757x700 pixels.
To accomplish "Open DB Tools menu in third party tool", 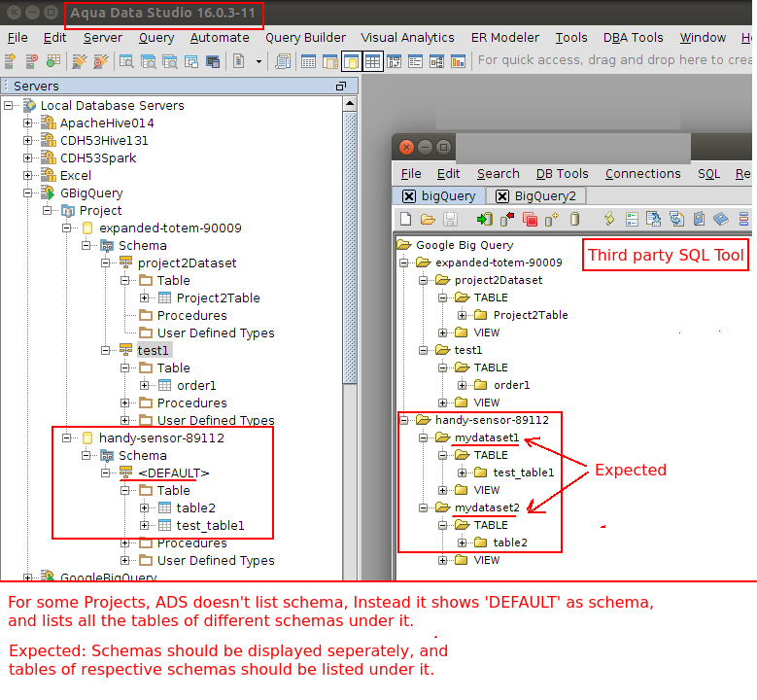I will click(563, 174).
